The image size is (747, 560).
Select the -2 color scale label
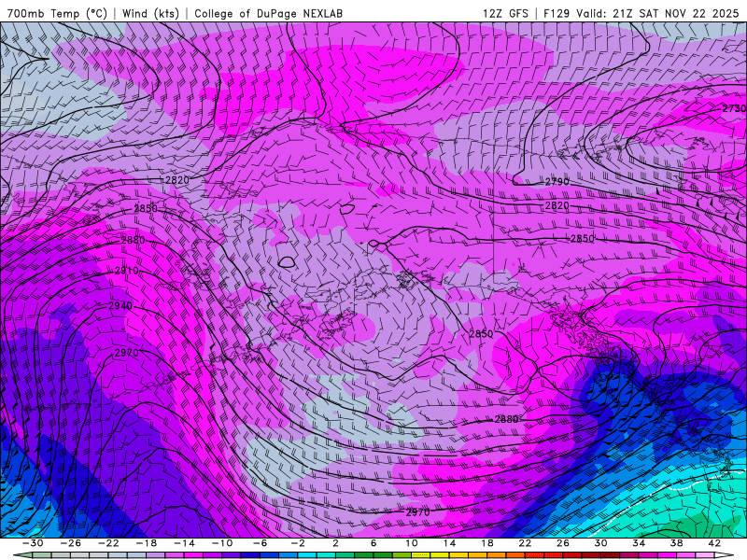[x=298, y=543]
